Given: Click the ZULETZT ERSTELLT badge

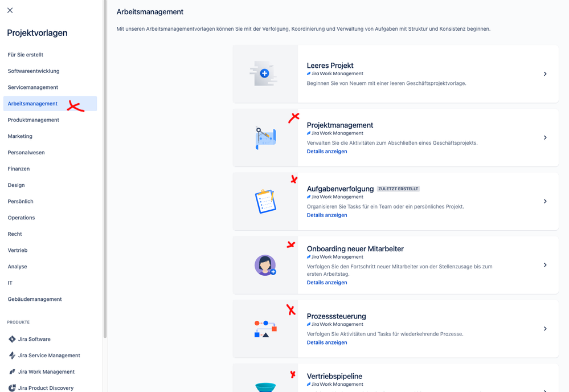Looking at the screenshot, I should (x=398, y=189).
